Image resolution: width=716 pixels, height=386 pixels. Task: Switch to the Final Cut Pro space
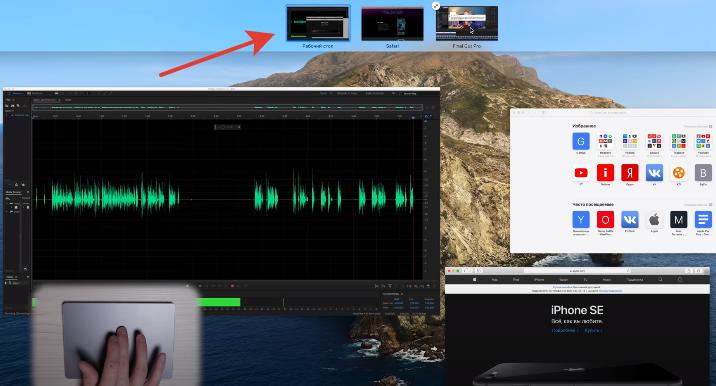tap(467, 23)
